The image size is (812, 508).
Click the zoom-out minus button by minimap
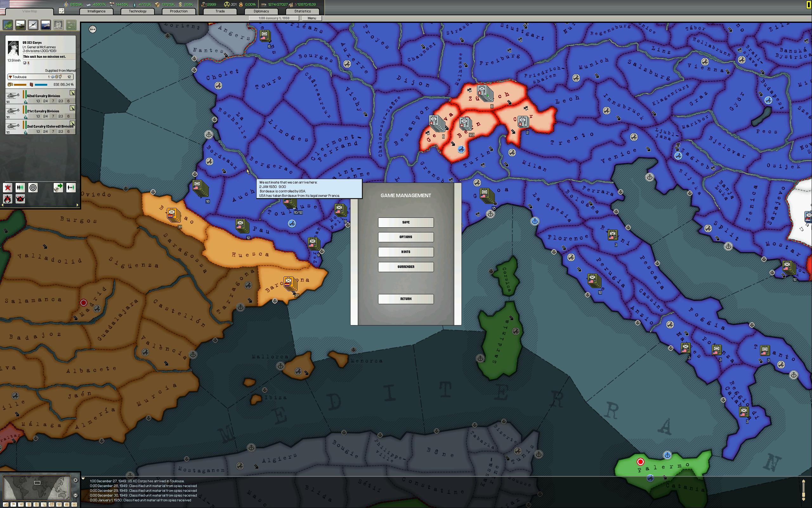(76, 495)
